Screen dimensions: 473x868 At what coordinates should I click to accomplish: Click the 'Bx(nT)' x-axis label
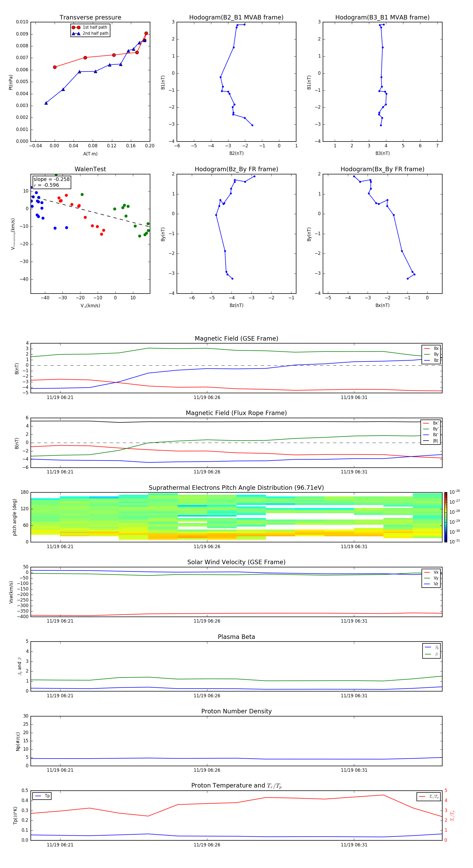click(382, 305)
